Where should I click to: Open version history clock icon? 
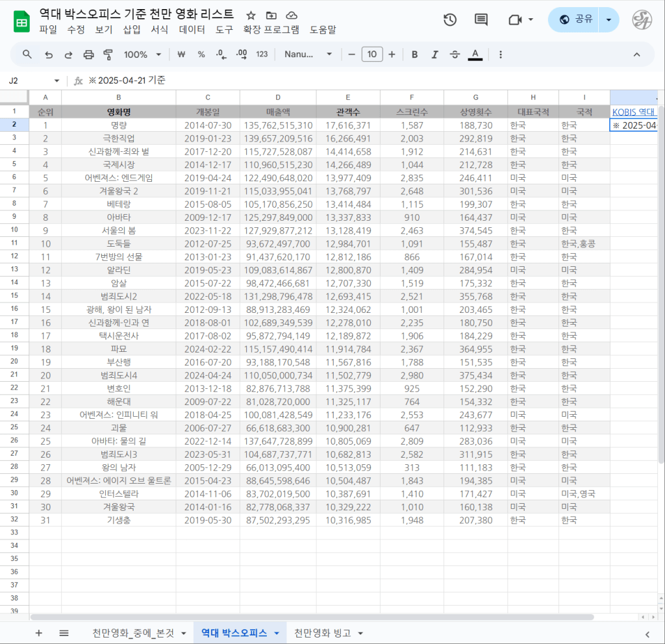(x=450, y=19)
